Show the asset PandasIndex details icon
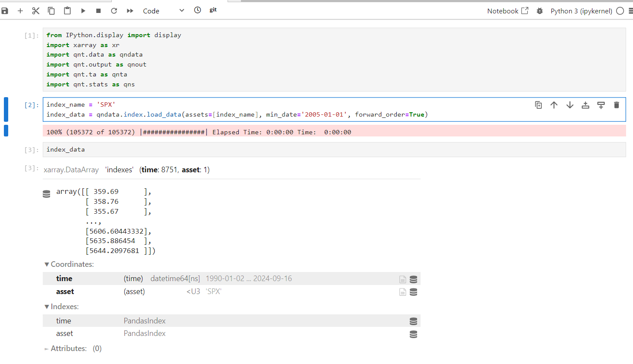Viewport: 633px width, 364px height. [x=413, y=334]
